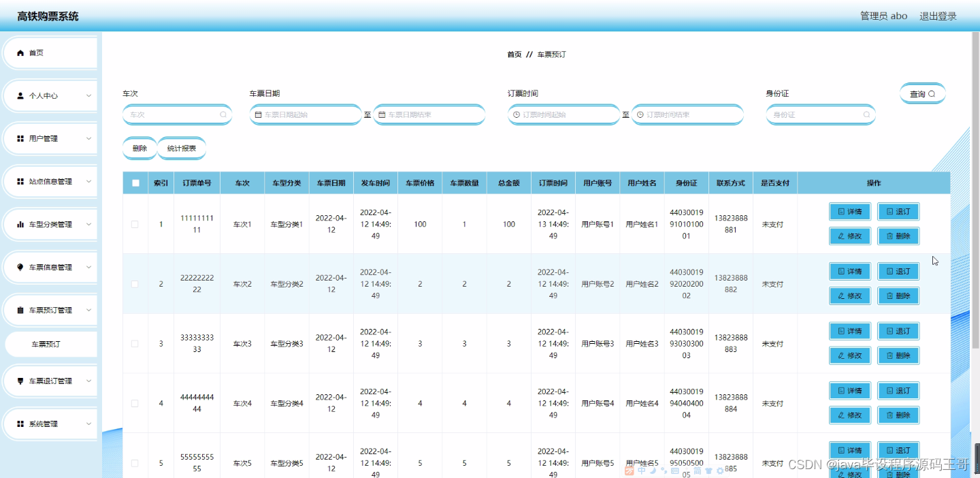Toggle the select-all checkbox in table header
This screenshot has height=478, width=980.
[135, 182]
